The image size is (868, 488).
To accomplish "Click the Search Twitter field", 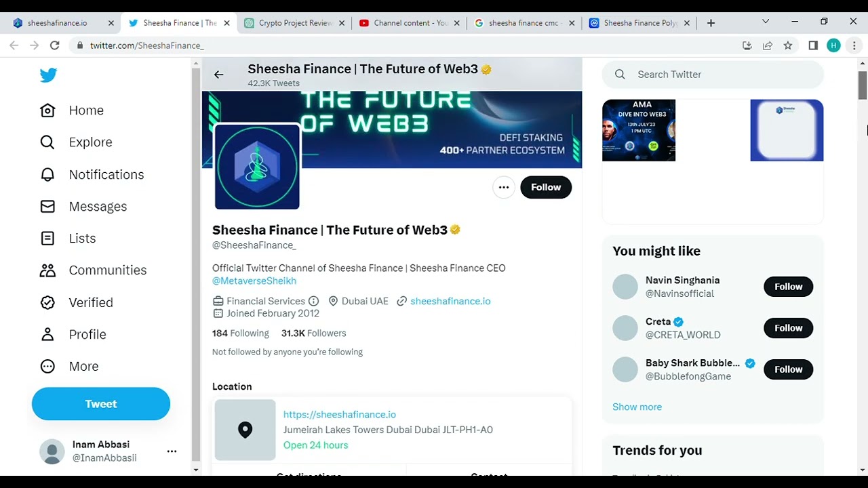I will point(713,75).
